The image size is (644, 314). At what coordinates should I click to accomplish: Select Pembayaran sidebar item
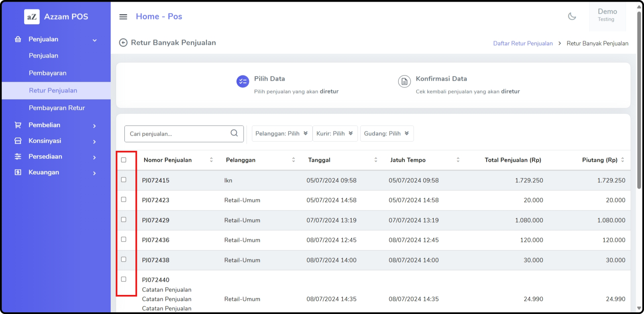click(47, 73)
